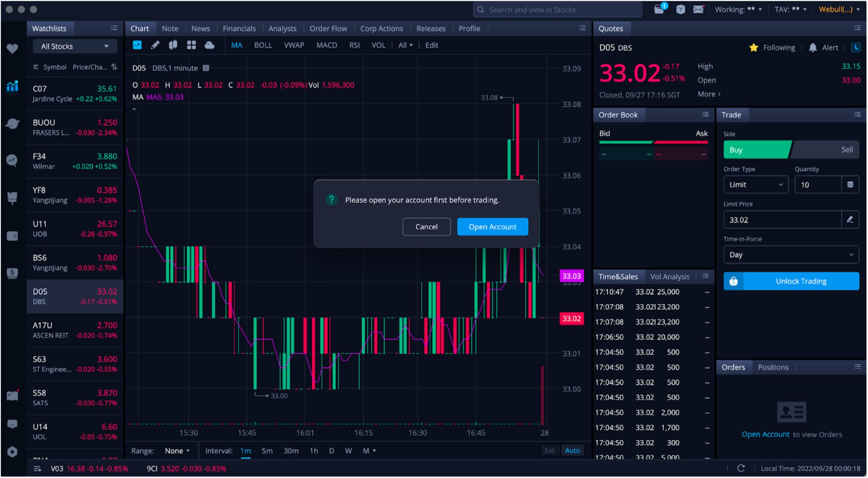
Task: Click the Alert bell icon
Action: point(813,48)
